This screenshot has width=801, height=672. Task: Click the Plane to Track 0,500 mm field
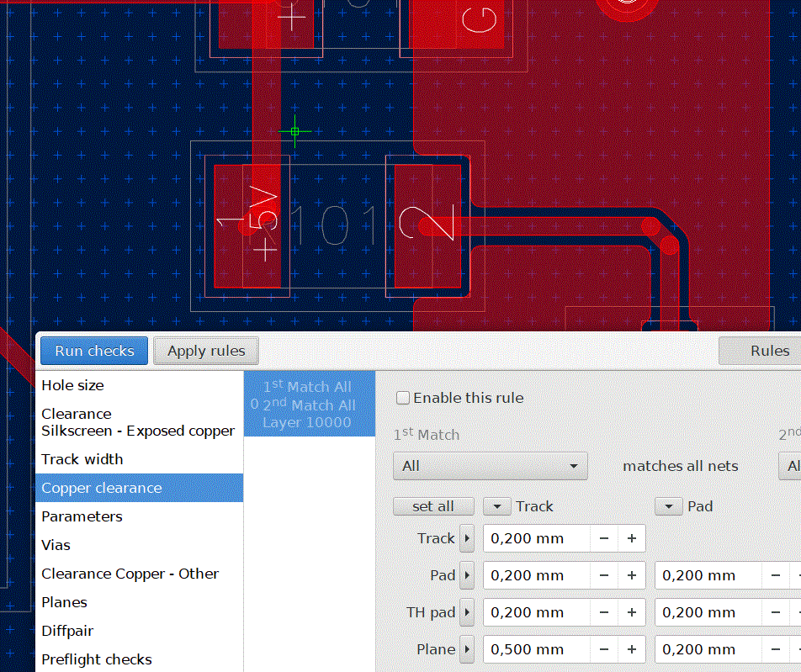pyautogui.click(x=537, y=649)
